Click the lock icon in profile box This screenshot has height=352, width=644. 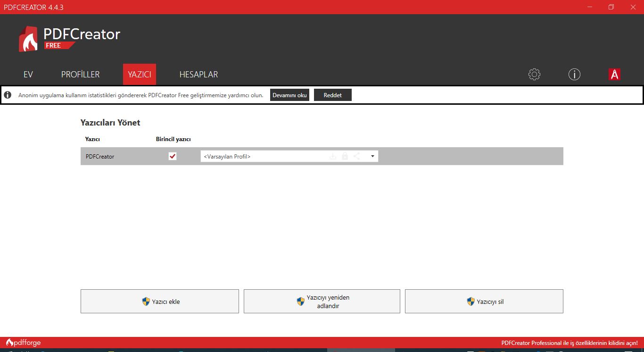(x=345, y=156)
